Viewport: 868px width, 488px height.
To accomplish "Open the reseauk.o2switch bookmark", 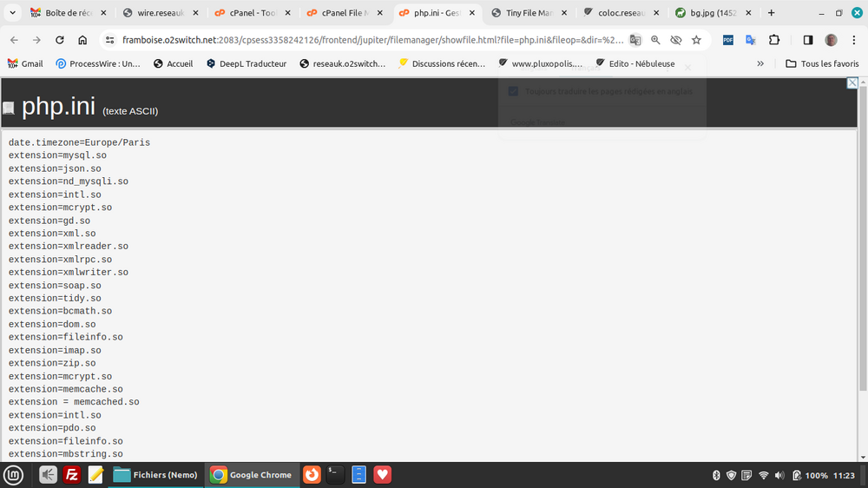I will pyautogui.click(x=342, y=63).
